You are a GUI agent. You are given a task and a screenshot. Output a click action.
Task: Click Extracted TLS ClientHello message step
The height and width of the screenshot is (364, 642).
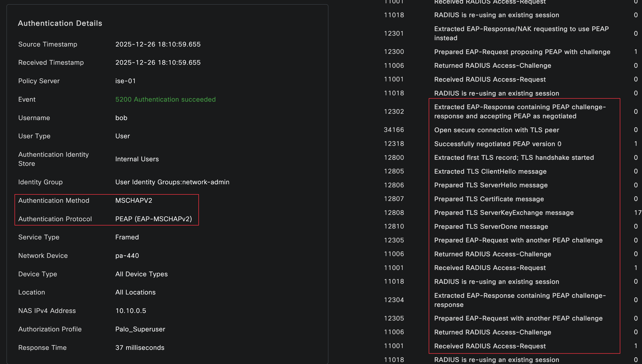[x=490, y=171]
